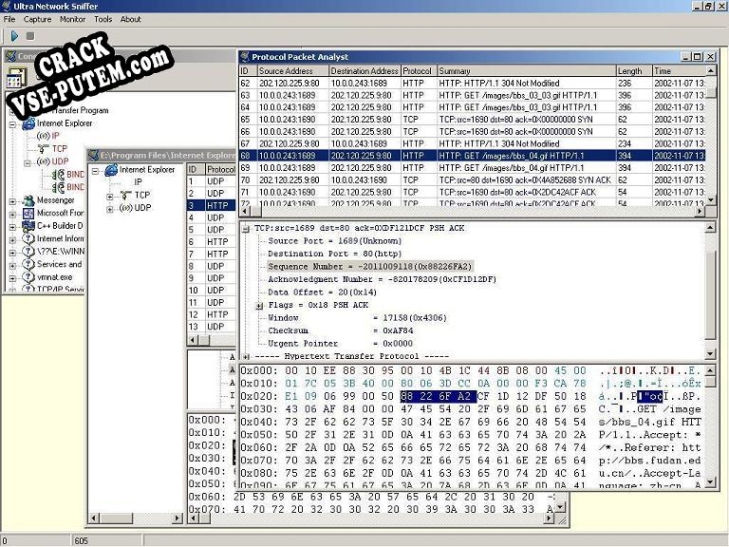Open the Capture menu
This screenshot has width=729, height=547.
click(37, 19)
